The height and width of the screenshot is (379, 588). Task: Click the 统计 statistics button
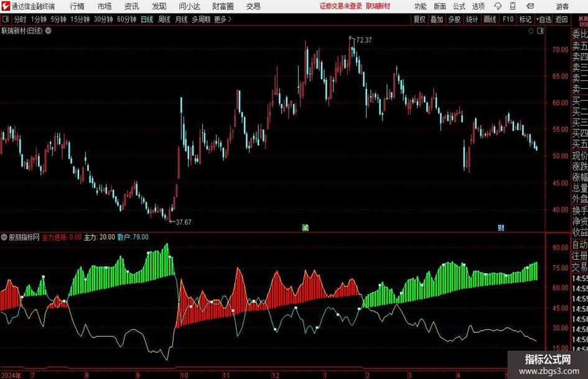472,19
